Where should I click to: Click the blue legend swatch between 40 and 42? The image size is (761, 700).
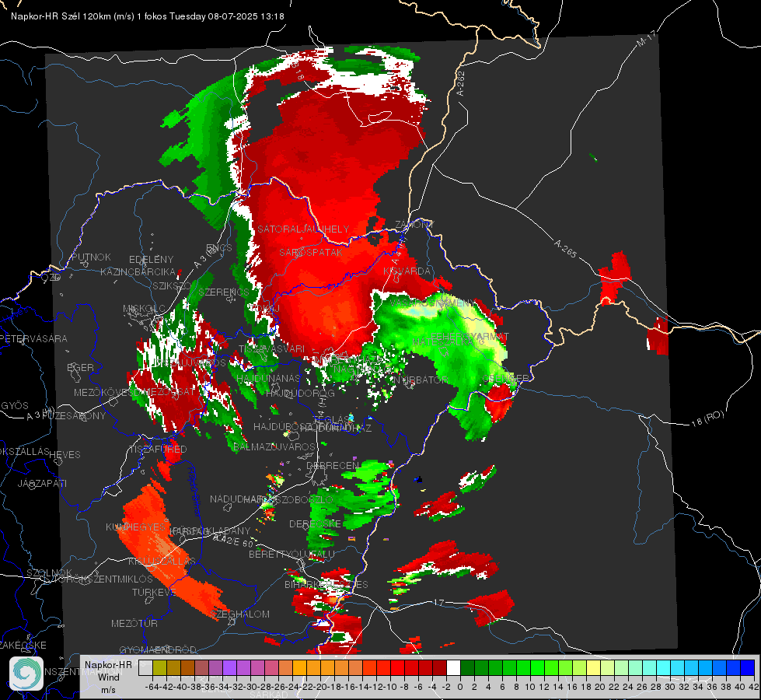(748, 668)
